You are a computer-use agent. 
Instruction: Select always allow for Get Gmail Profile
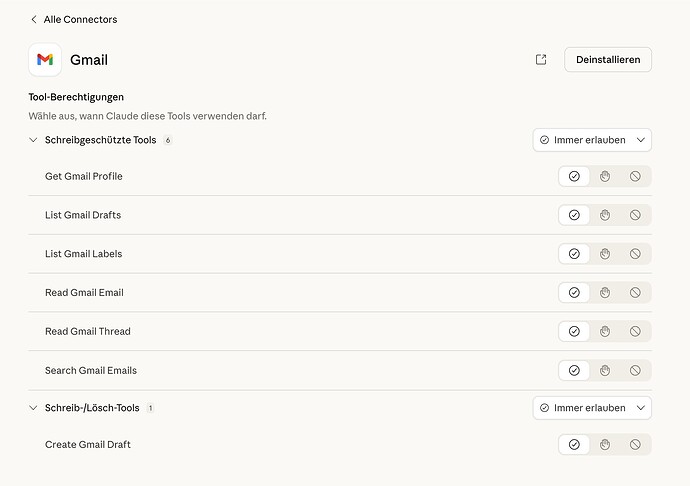[x=574, y=177]
